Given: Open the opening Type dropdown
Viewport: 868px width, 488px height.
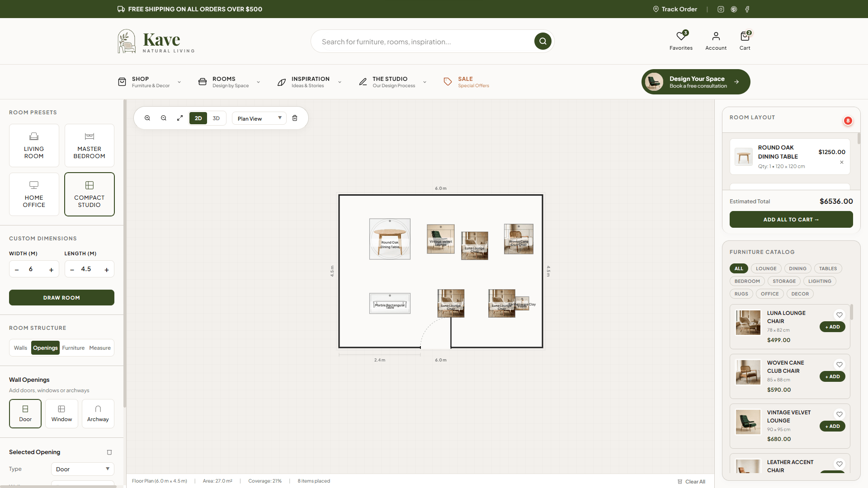Looking at the screenshot, I should 83,469.
